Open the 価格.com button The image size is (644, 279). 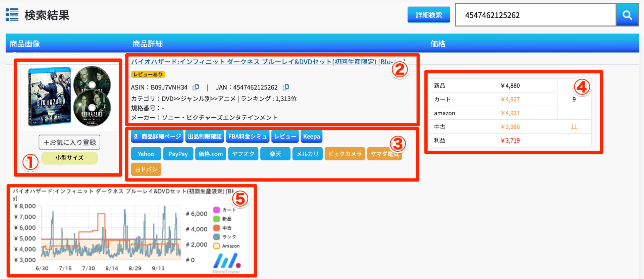coord(211,154)
